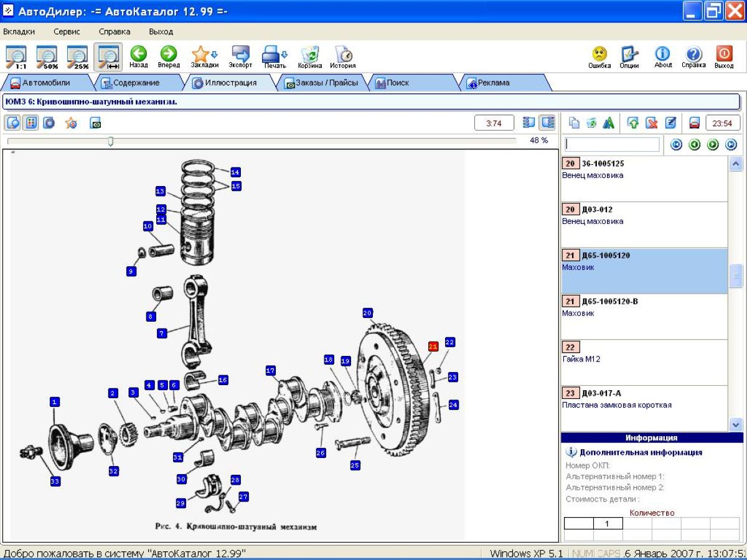This screenshot has height=560, width=747.
Task: Click the green Назад (Back) arrow
Action: [138, 54]
